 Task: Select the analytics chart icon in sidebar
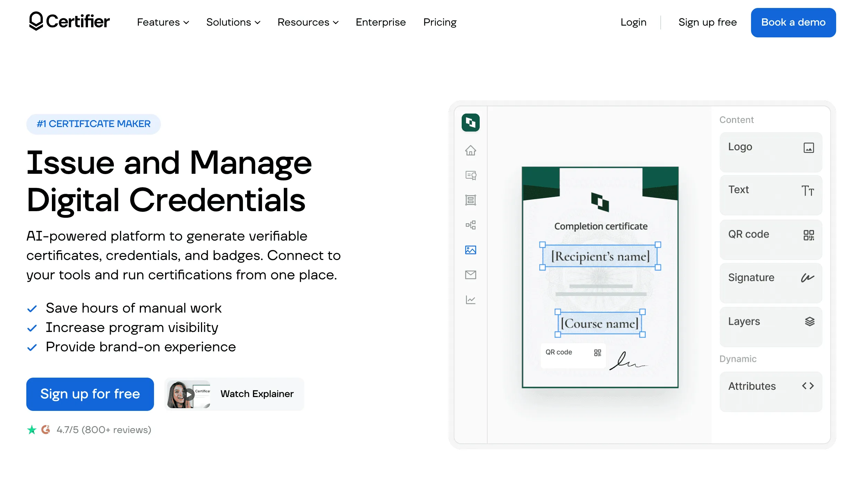click(471, 300)
